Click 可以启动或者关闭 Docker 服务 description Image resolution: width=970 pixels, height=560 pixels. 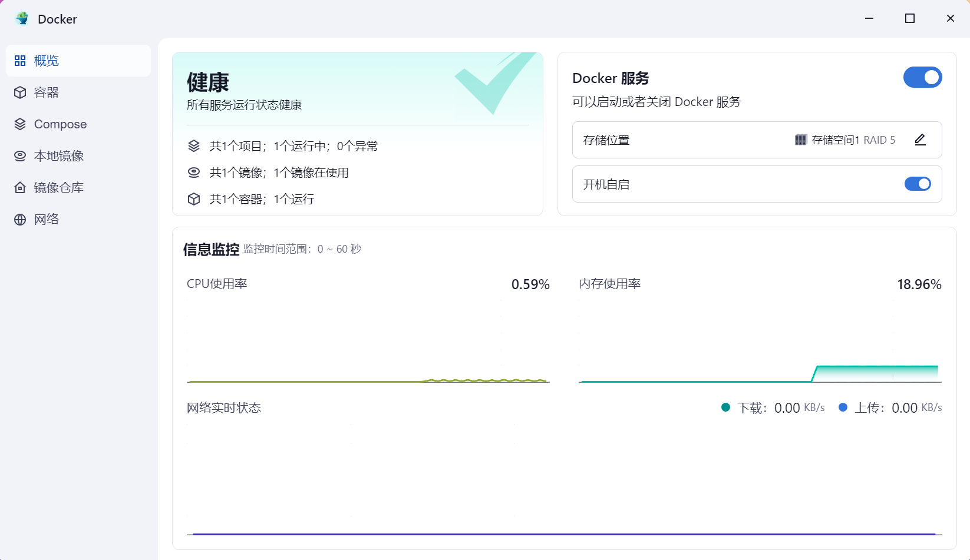click(656, 102)
